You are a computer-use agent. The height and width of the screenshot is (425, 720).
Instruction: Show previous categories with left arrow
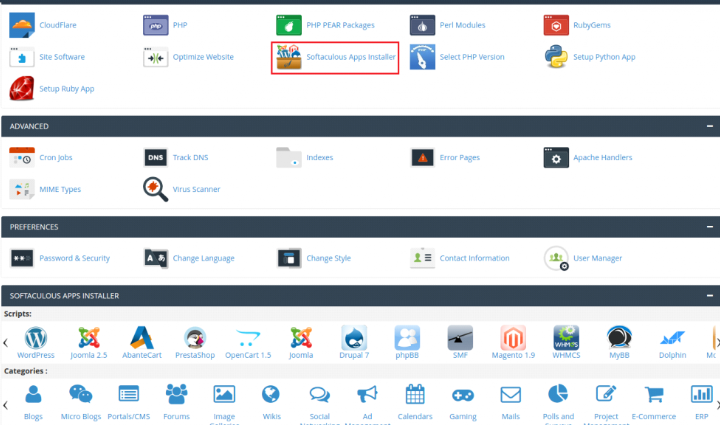point(6,405)
